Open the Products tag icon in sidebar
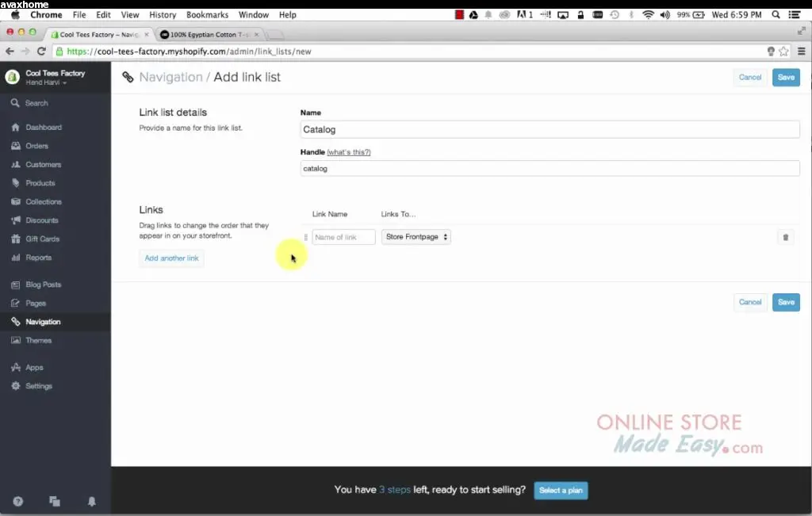Screen dimensions: 812x516 (16, 183)
